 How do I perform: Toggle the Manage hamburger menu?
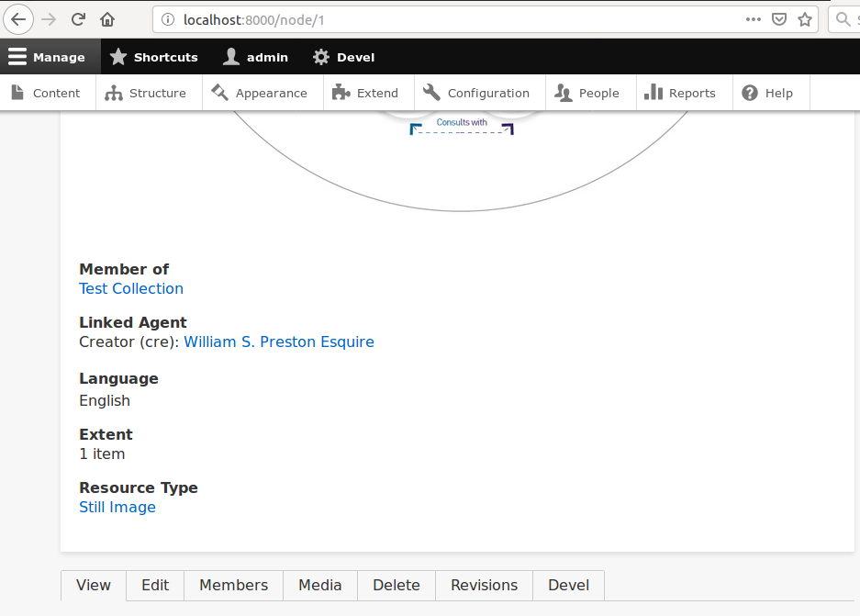(48, 57)
